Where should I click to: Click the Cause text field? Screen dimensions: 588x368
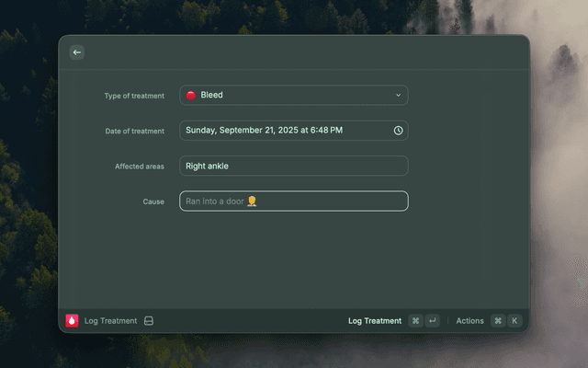(294, 201)
